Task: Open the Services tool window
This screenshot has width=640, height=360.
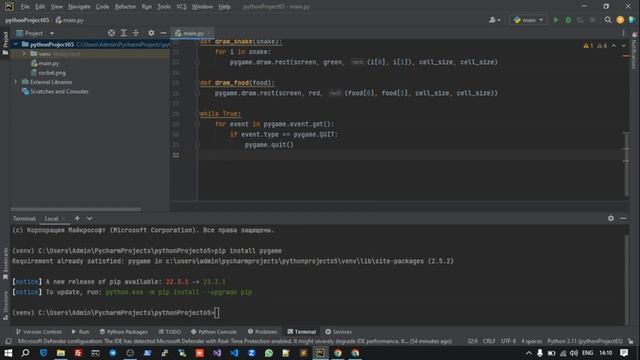Action: (338, 331)
